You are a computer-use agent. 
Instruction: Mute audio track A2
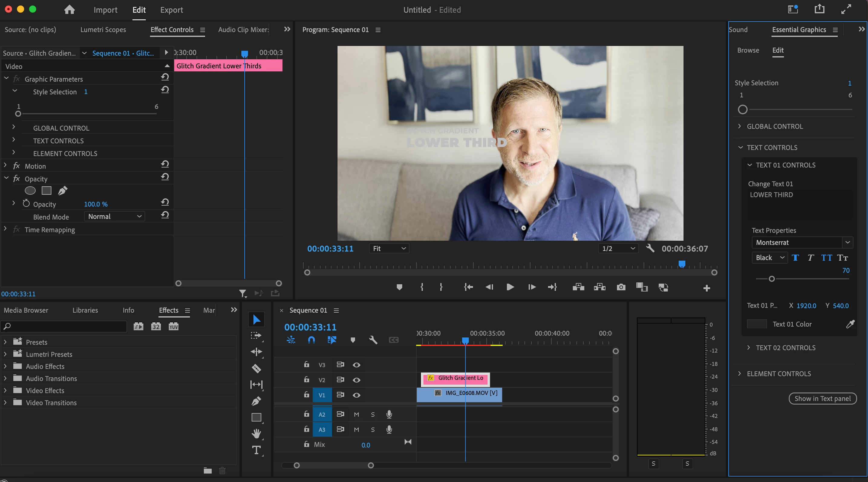(x=357, y=414)
